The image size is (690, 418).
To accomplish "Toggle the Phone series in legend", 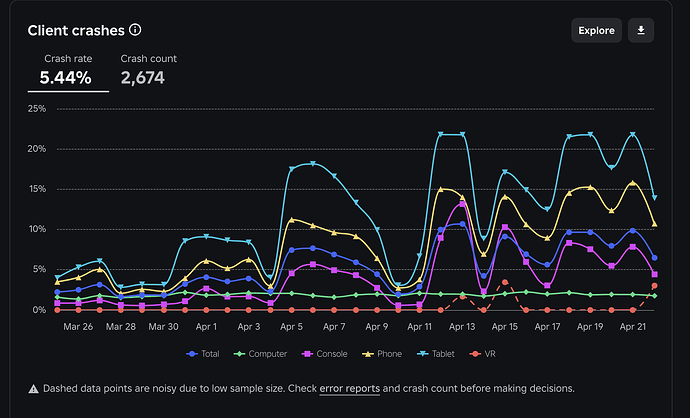I will point(382,354).
